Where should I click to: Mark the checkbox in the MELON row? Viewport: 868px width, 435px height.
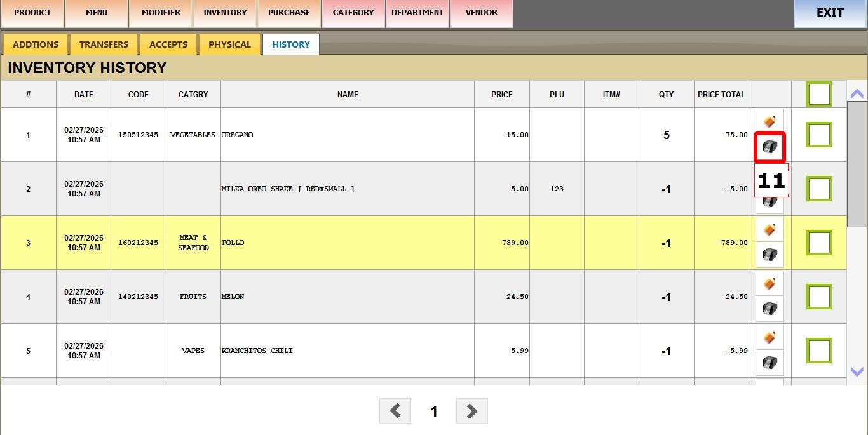click(819, 297)
